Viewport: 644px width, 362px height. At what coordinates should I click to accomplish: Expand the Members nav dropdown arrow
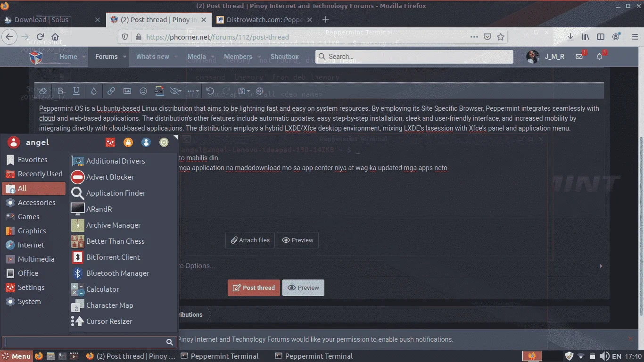coord(259,57)
